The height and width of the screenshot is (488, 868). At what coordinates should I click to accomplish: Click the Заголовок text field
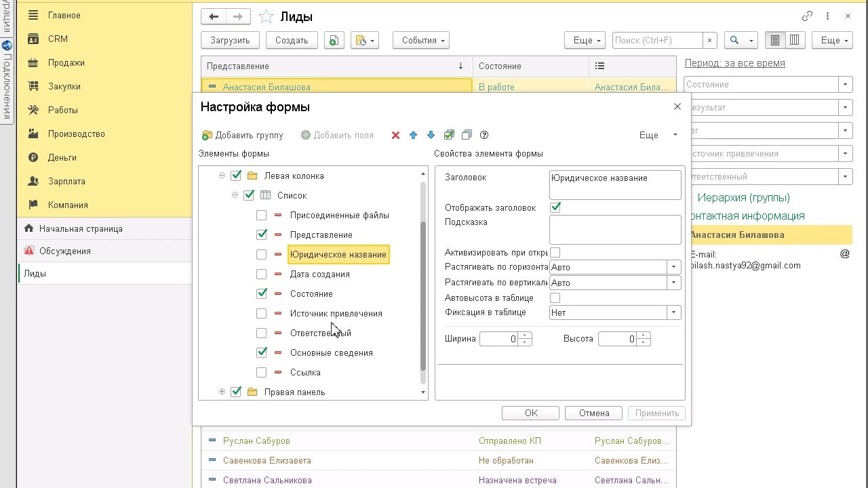click(x=615, y=184)
